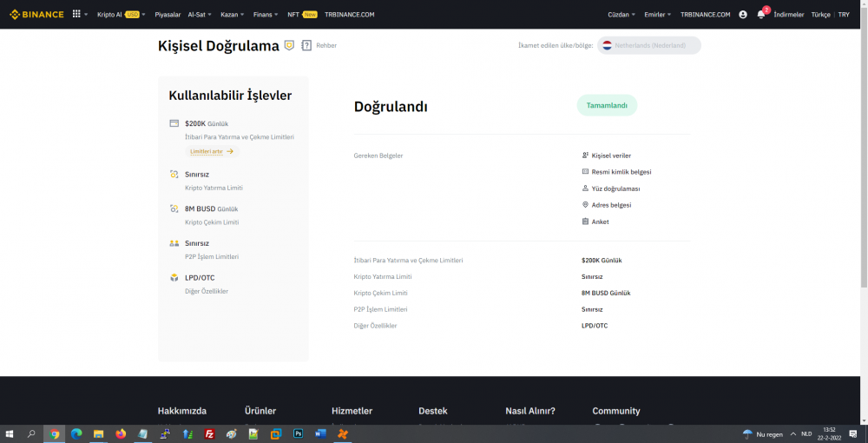Open Firefox from the taskbar

[121, 433]
